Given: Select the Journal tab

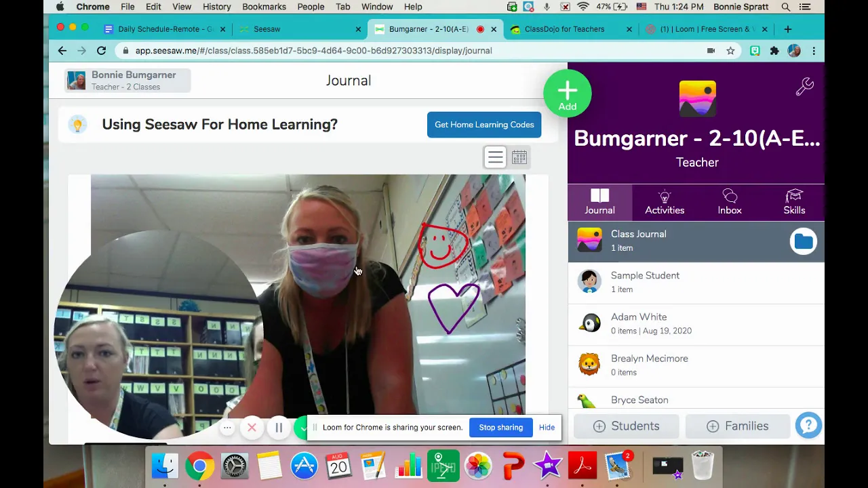Looking at the screenshot, I should (599, 202).
